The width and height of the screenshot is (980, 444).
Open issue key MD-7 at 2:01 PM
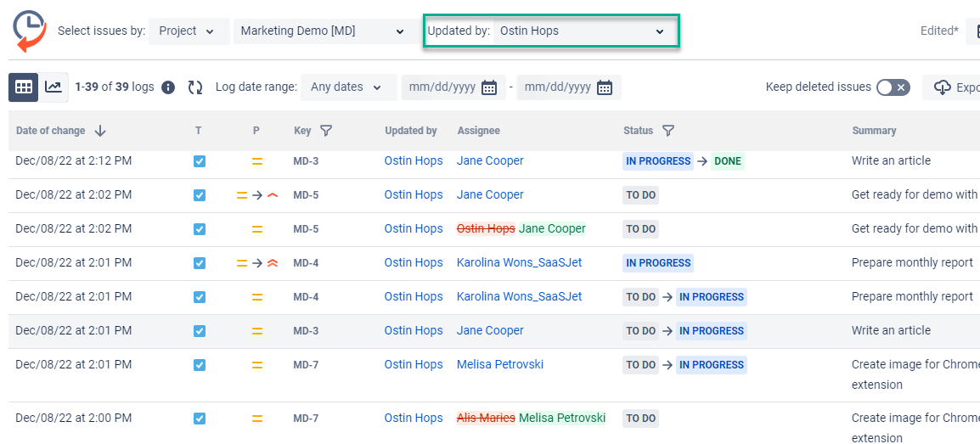(306, 365)
